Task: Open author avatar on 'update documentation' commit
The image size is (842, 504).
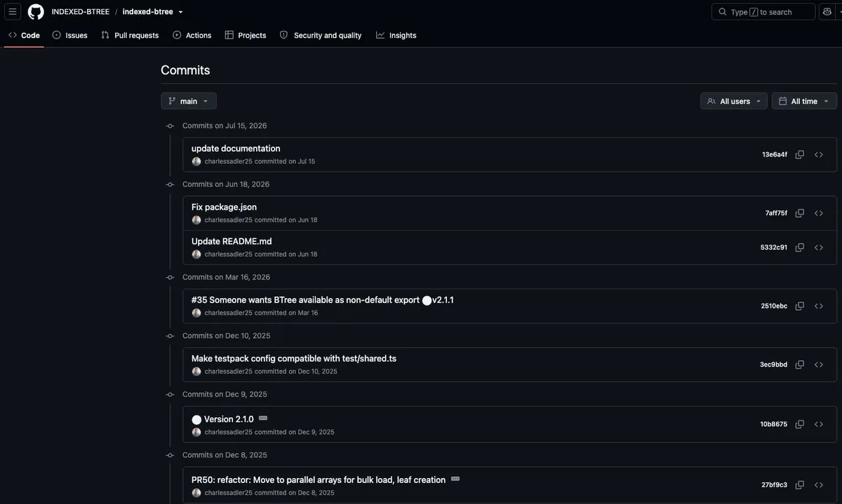Action: (x=196, y=161)
